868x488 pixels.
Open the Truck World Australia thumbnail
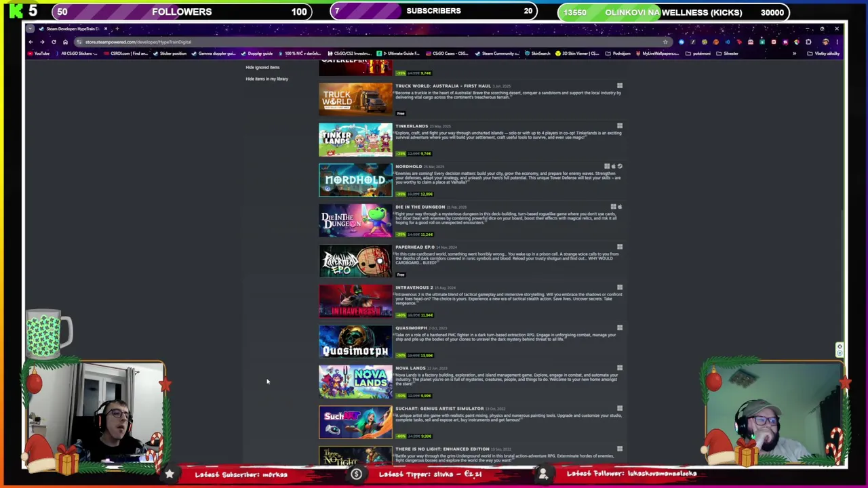[355, 100]
